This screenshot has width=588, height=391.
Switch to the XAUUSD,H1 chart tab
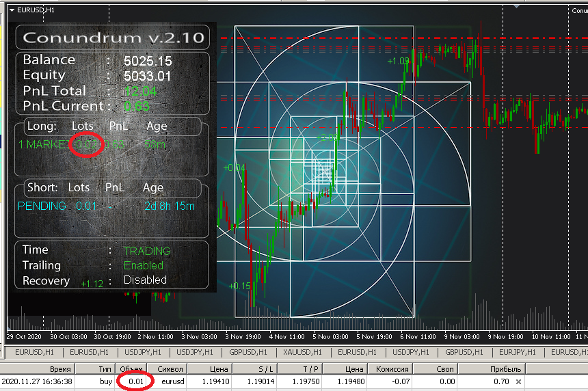click(x=302, y=352)
